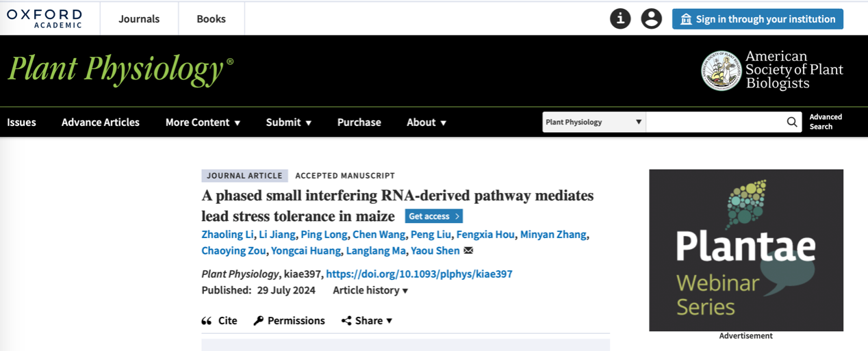
Task: Click the Plantae Webinar Series advertisement
Action: (745, 250)
